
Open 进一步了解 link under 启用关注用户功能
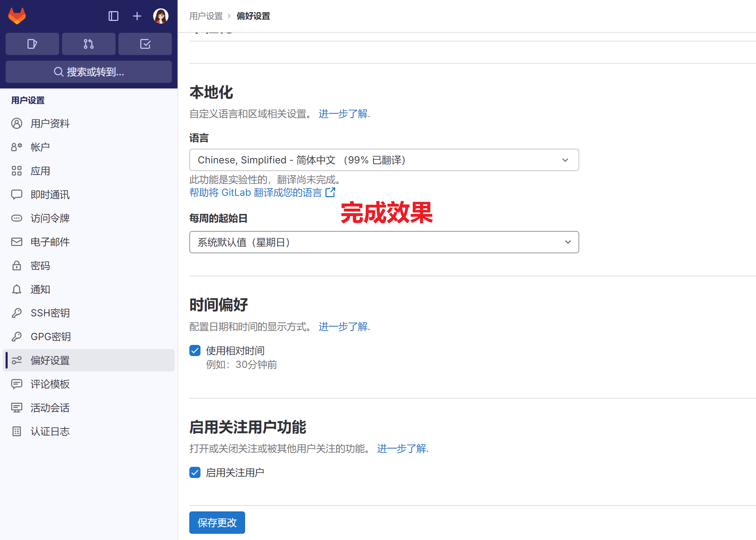click(x=402, y=448)
